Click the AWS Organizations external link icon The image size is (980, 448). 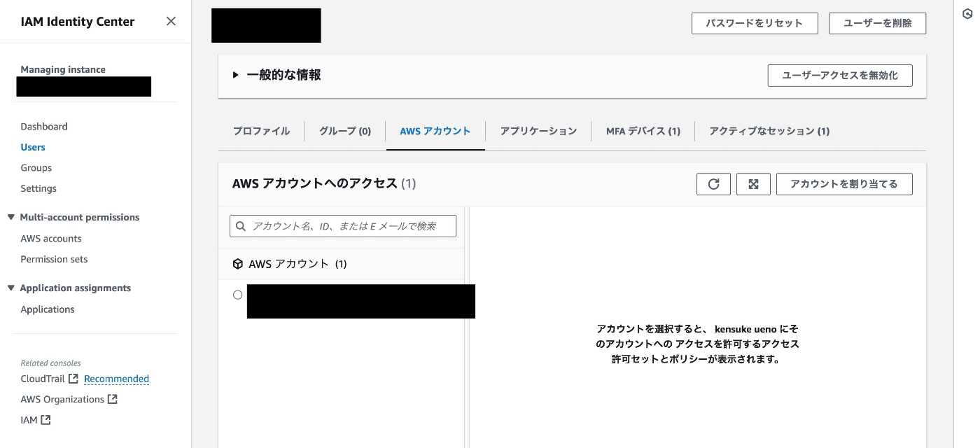pos(112,399)
